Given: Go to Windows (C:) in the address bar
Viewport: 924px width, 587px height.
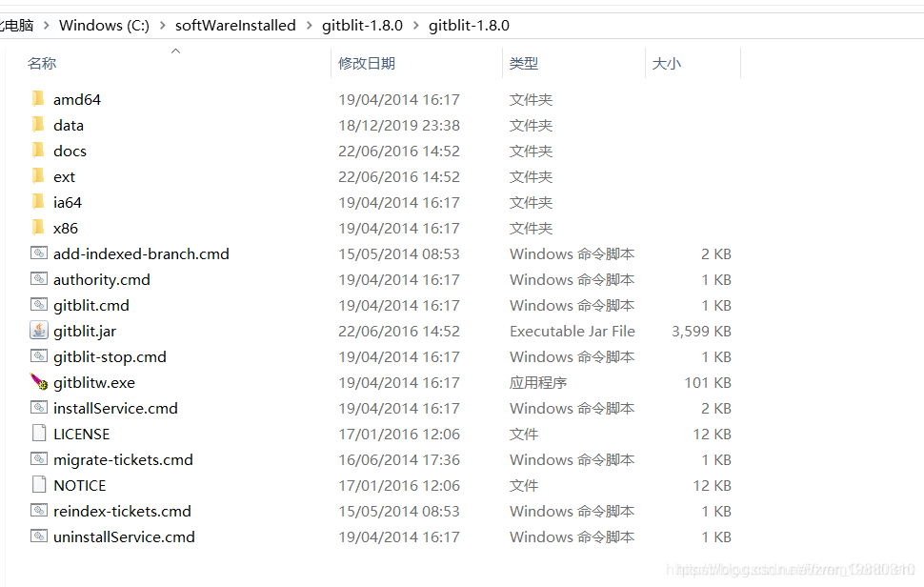Looking at the screenshot, I should [104, 26].
